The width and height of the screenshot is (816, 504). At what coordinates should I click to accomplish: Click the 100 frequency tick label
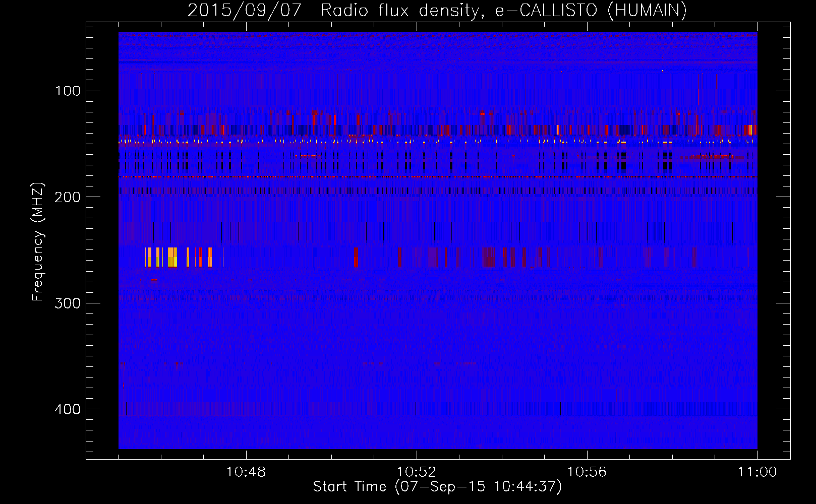point(68,91)
